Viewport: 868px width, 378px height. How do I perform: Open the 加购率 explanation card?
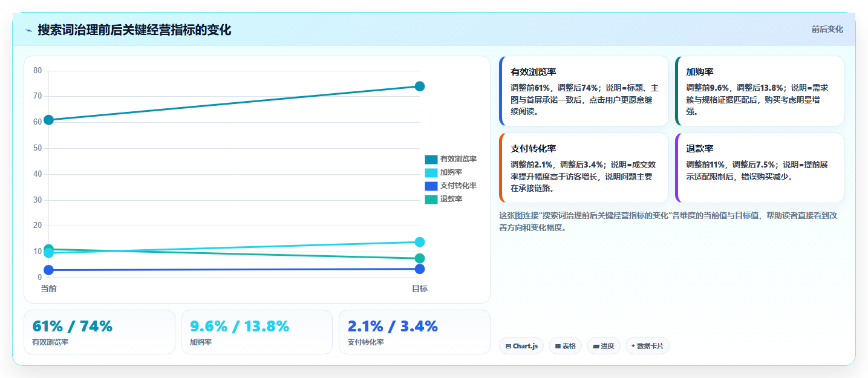pos(759,91)
